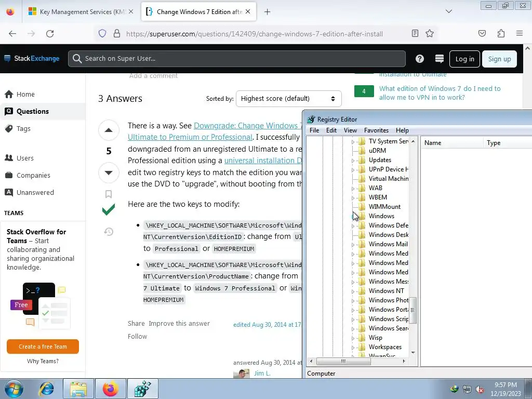This screenshot has width=532, height=399.
Task: Open Registry Editor Favorites menu
Action: pyautogui.click(x=376, y=130)
